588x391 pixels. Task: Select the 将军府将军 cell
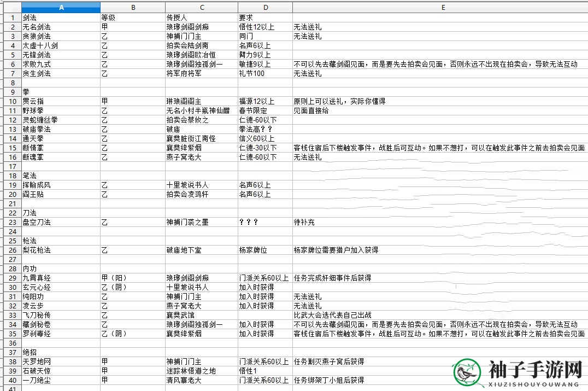(202, 73)
